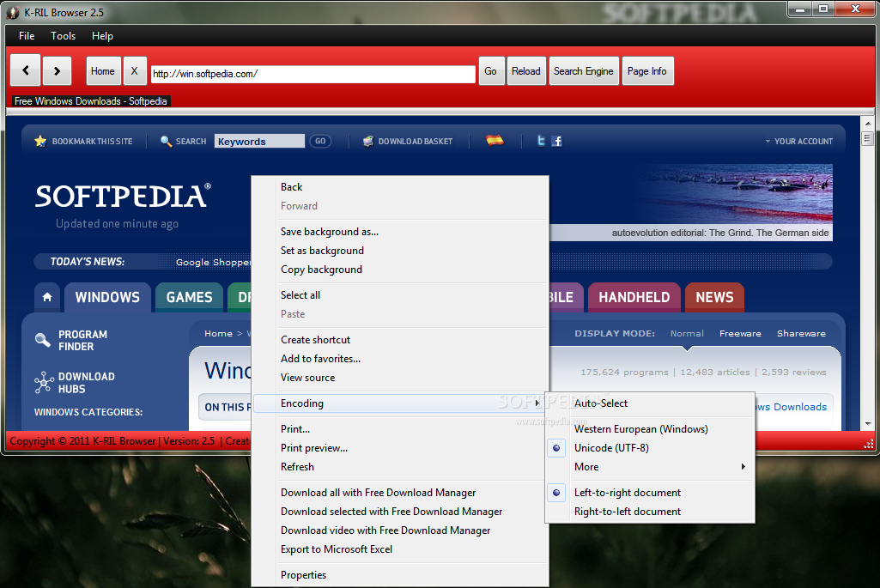Select Shareware display mode
This screenshot has height=588, width=880.
[x=801, y=333]
